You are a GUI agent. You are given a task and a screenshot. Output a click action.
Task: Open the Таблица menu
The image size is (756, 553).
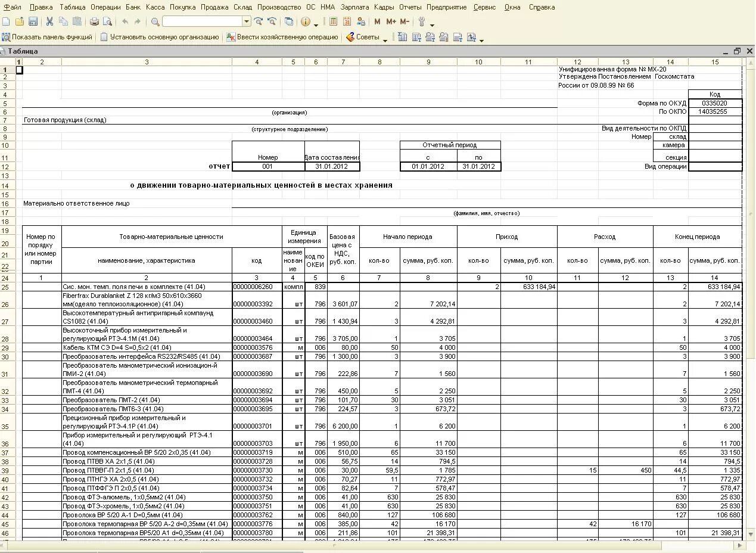tap(73, 7)
